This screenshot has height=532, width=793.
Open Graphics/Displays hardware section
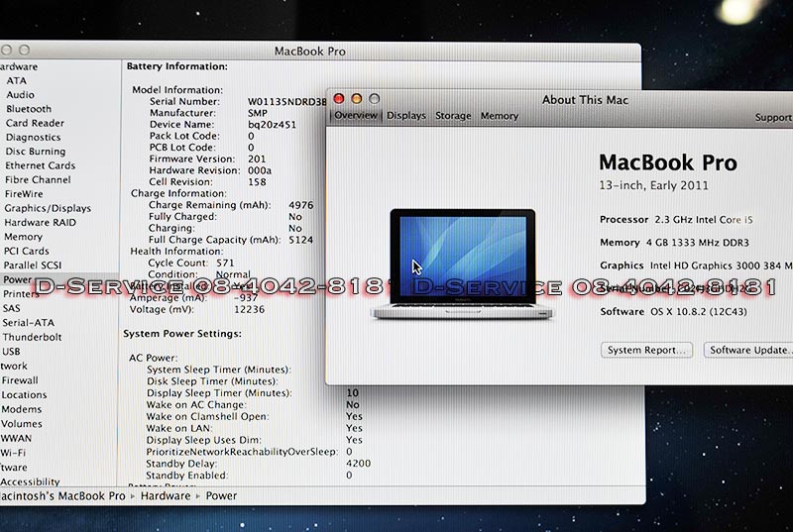48,208
